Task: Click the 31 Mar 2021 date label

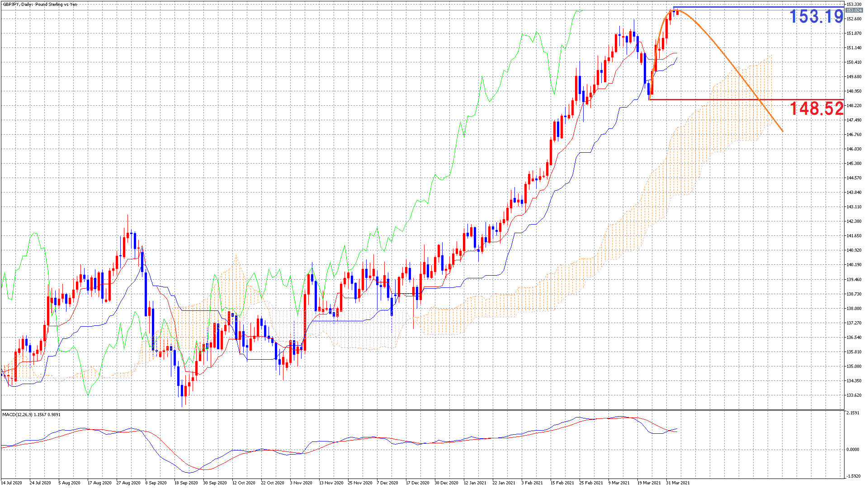Action: [x=678, y=483]
